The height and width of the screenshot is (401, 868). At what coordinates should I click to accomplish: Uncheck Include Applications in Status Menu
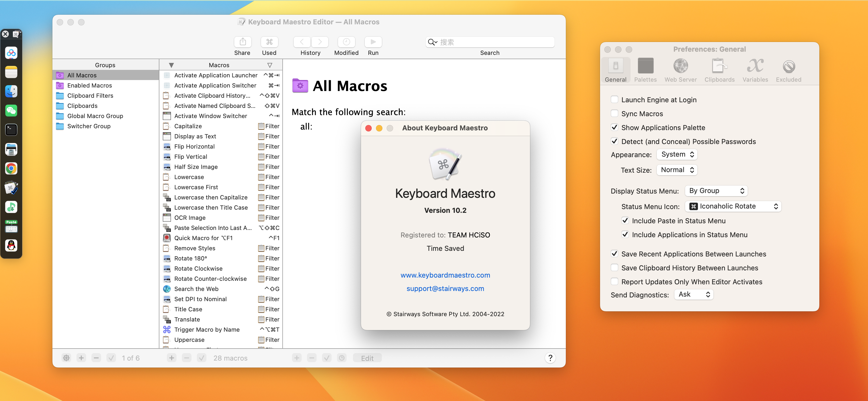625,234
